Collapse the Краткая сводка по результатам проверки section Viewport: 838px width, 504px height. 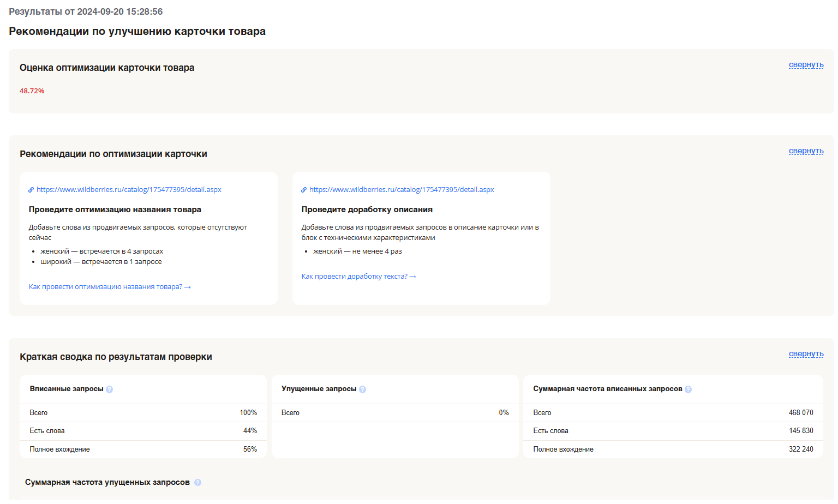coord(806,354)
